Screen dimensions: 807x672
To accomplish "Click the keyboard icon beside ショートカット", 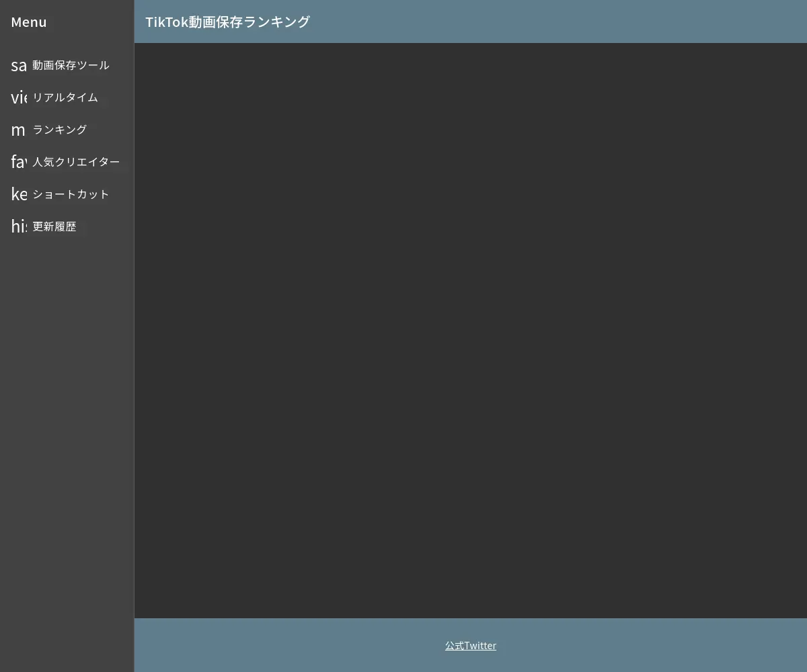I will tap(19, 194).
